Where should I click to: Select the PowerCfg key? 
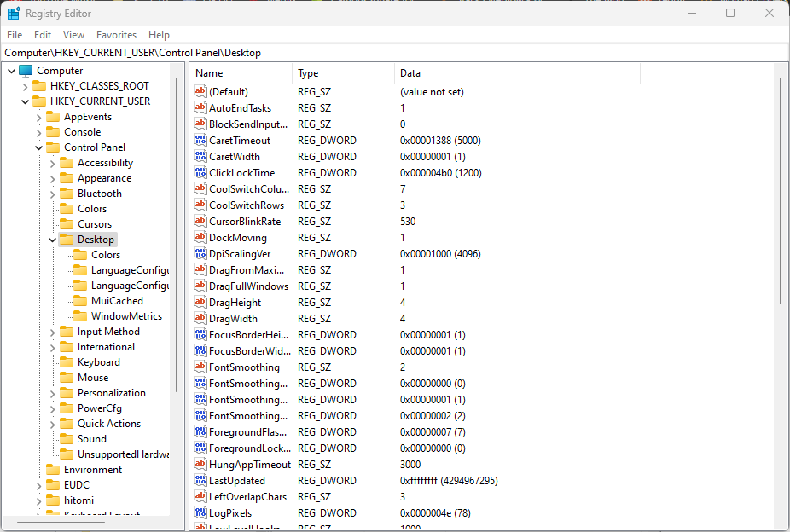pyautogui.click(x=99, y=408)
